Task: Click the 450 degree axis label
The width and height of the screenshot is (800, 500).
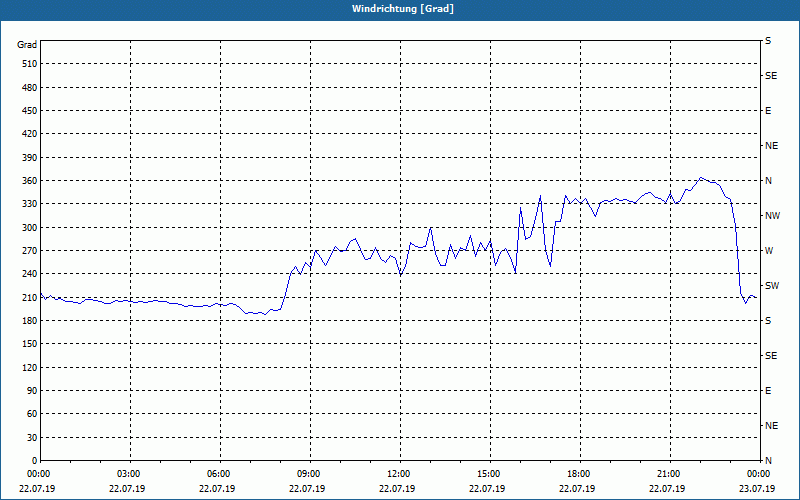Action: pyautogui.click(x=29, y=111)
